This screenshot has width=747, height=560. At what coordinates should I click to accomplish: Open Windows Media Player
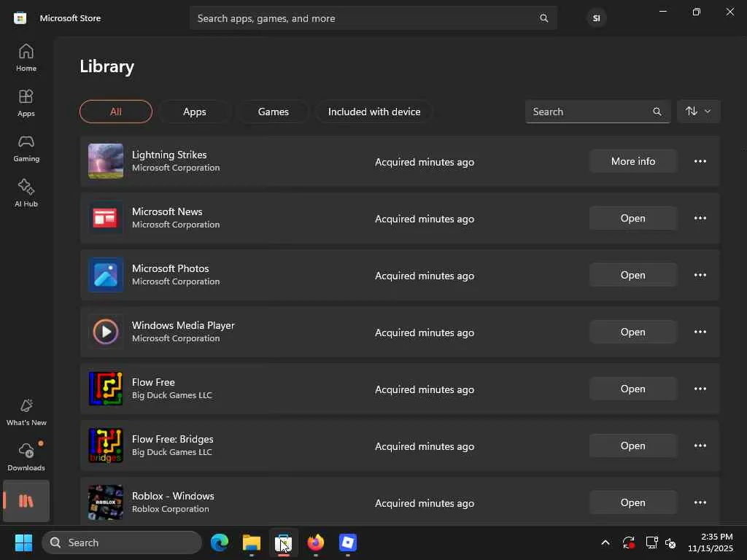(632, 332)
